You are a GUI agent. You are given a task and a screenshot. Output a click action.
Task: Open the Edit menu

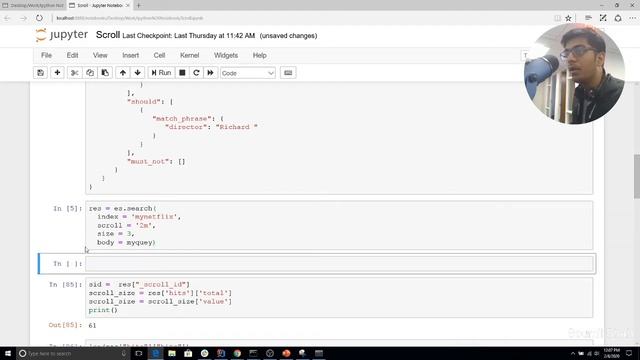tap(72, 55)
